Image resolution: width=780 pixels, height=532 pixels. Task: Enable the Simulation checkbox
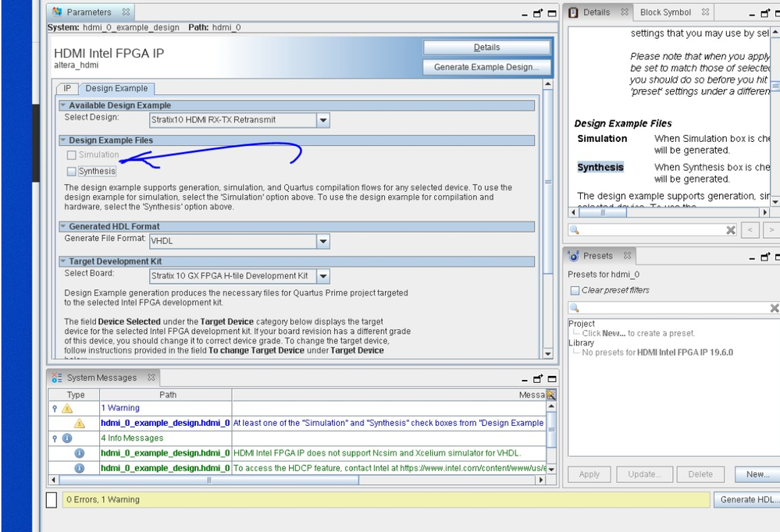(x=72, y=155)
